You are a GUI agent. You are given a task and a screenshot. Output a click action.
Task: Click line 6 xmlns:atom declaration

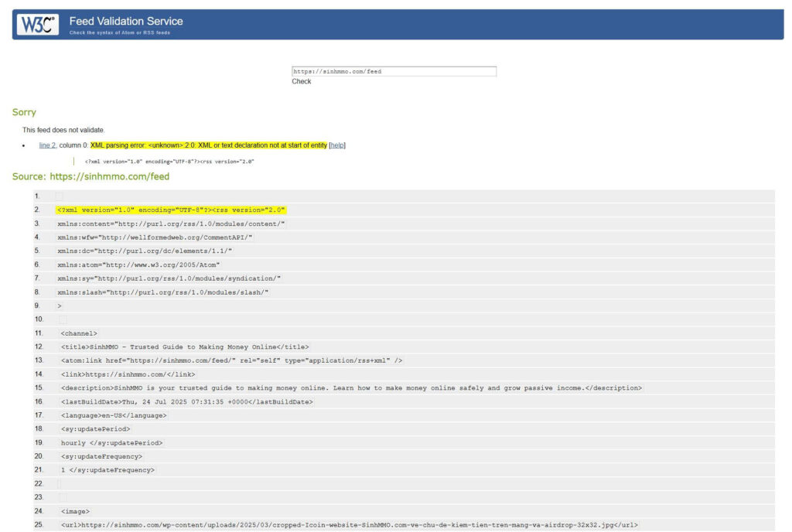point(138,264)
